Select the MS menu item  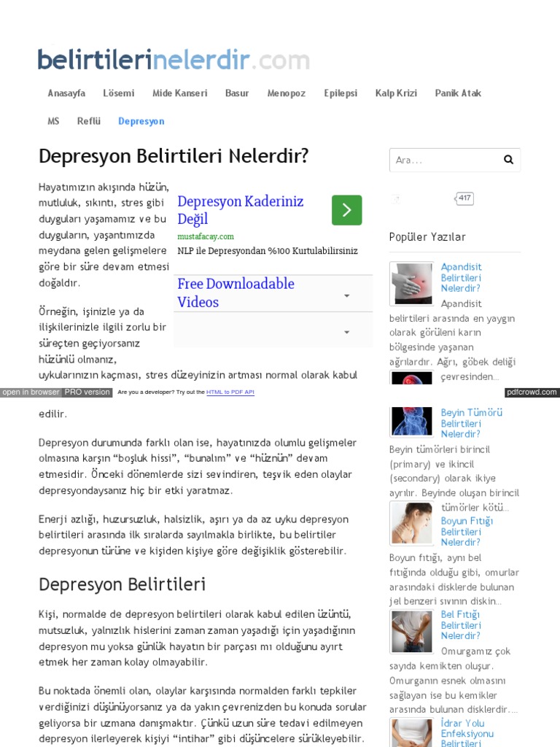53,121
